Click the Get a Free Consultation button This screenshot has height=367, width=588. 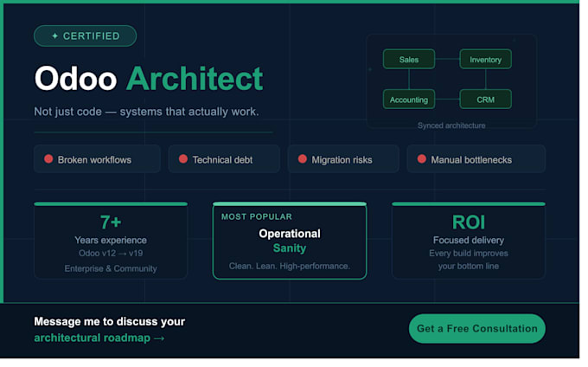(x=476, y=328)
